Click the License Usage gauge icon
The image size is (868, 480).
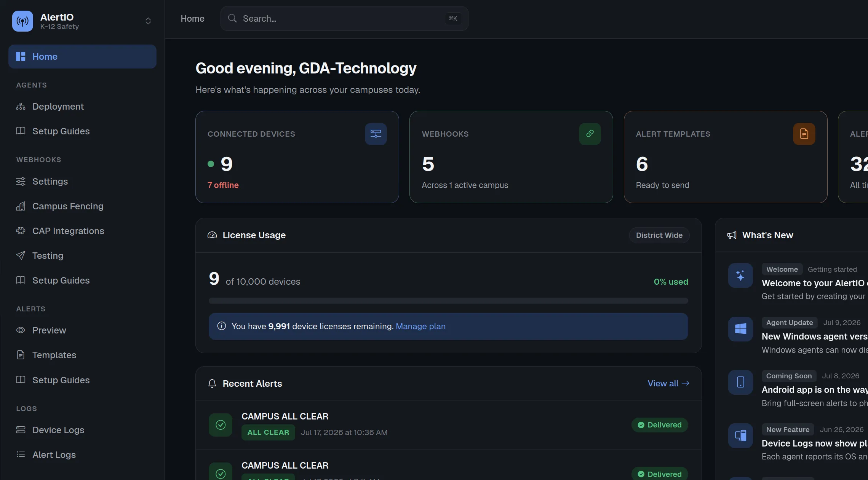(212, 235)
